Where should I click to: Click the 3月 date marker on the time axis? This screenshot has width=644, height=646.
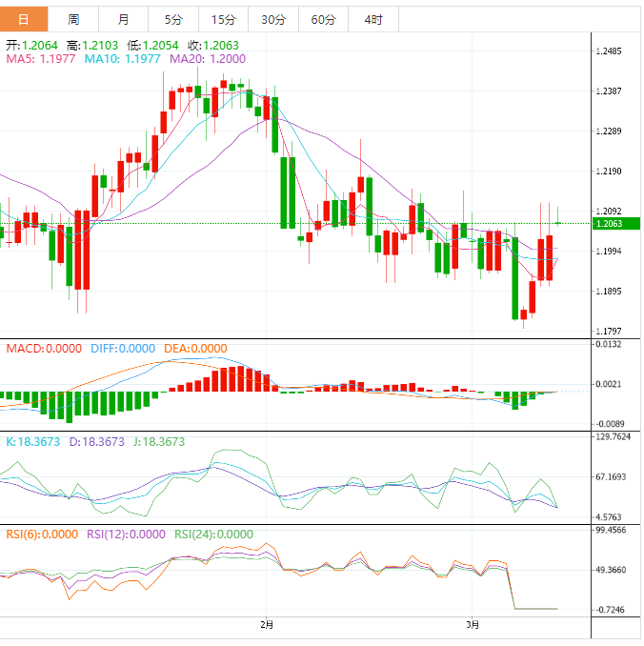click(x=473, y=626)
